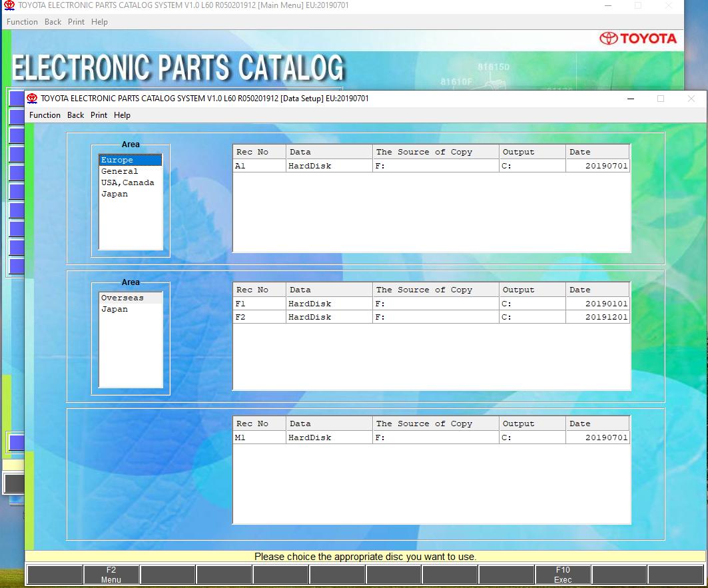Click the blank first function key button
708x588 pixels.
click(55, 575)
